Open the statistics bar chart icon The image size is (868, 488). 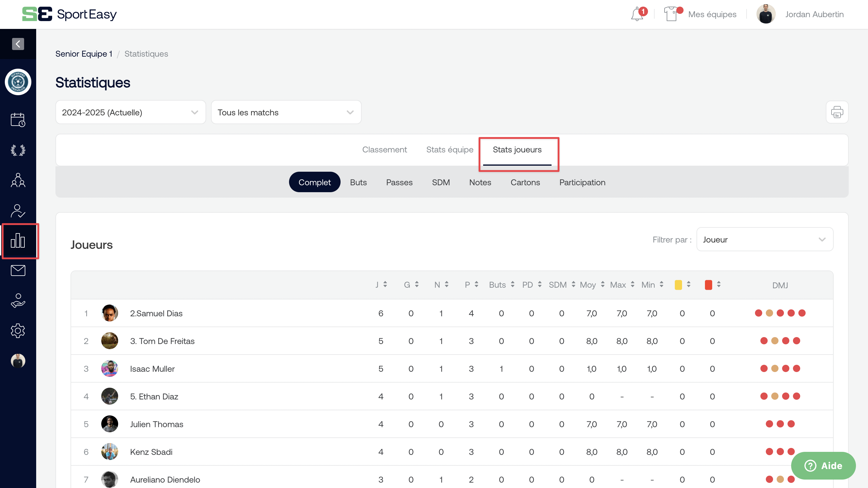tap(18, 240)
